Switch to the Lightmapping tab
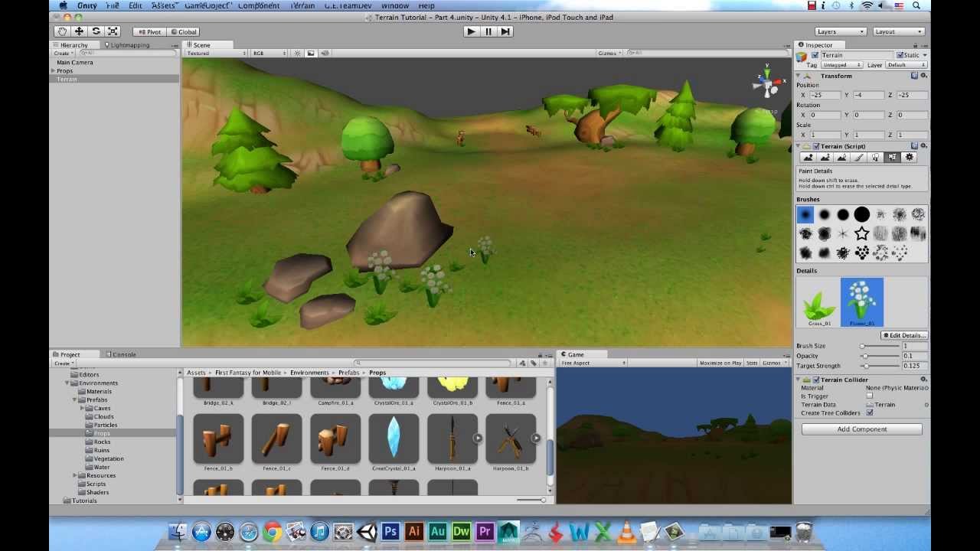 click(x=129, y=45)
